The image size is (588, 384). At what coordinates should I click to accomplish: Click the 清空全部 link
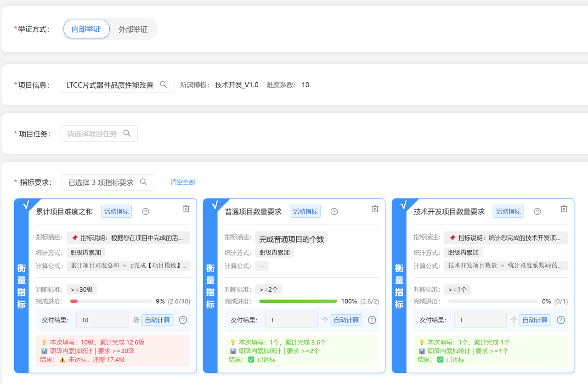pyautogui.click(x=182, y=182)
